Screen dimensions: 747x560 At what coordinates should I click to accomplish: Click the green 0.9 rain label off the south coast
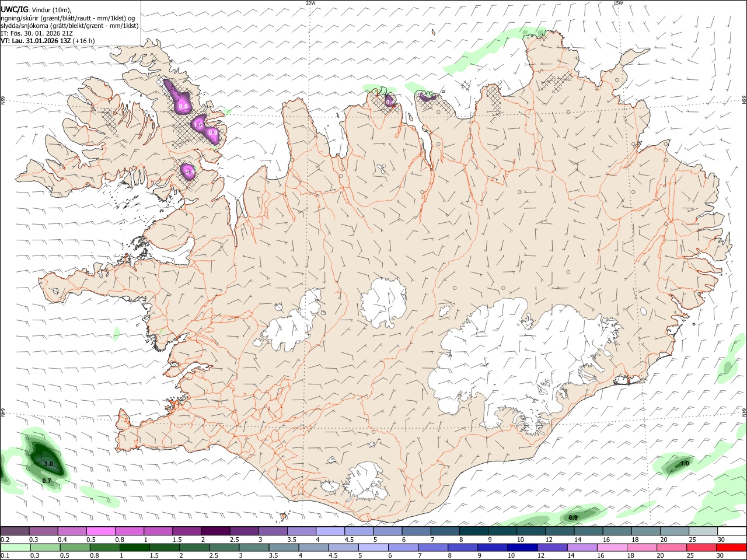573,517
